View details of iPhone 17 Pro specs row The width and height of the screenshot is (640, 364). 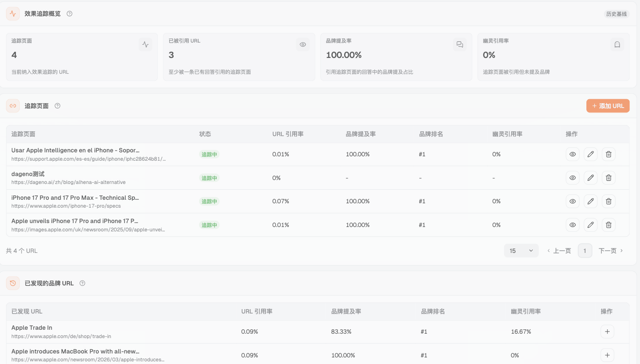point(572,201)
